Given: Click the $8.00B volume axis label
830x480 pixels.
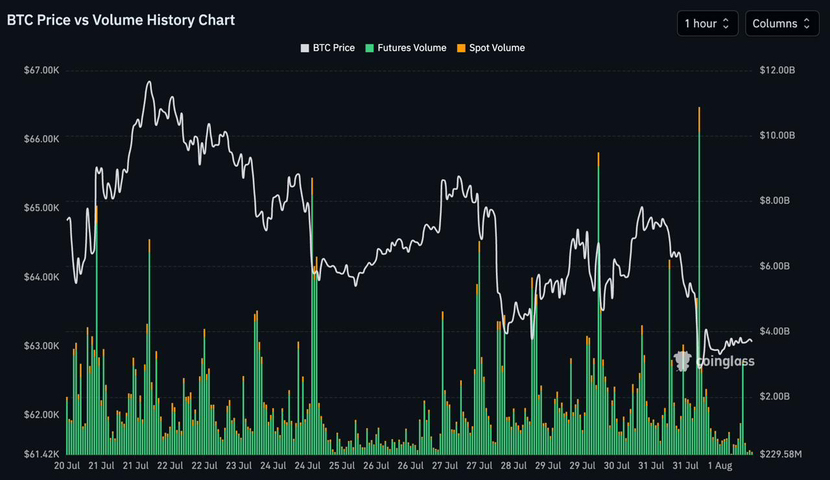Looking at the screenshot, I should pyautogui.click(x=774, y=201).
